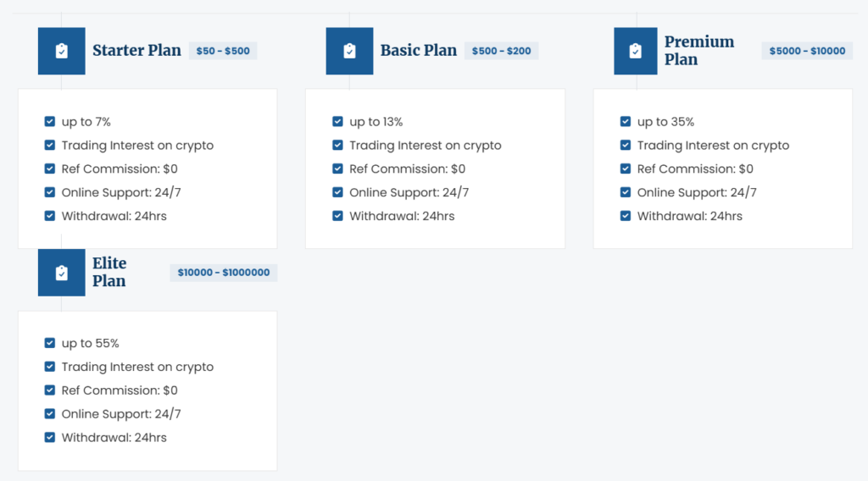
Task: Click the Elite Plan clipboard icon
Action: coord(61,273)
